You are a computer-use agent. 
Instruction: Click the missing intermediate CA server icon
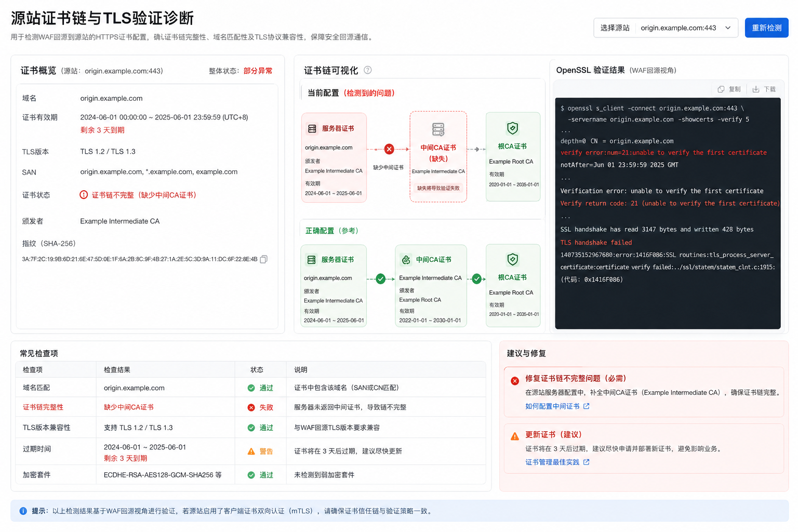click(438, 129)
